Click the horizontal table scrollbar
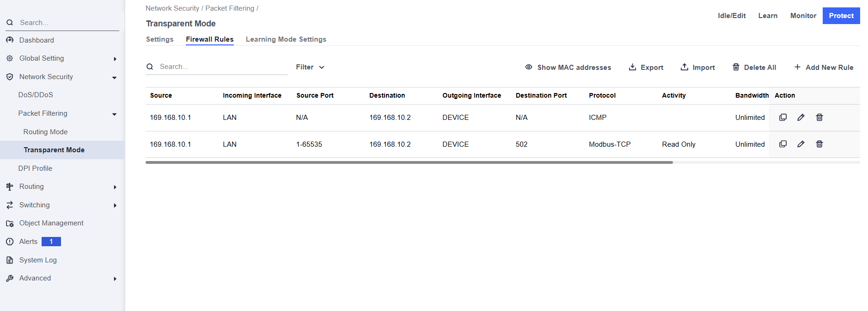The width and height of the screenshot is (868, 311). point(409,162)
